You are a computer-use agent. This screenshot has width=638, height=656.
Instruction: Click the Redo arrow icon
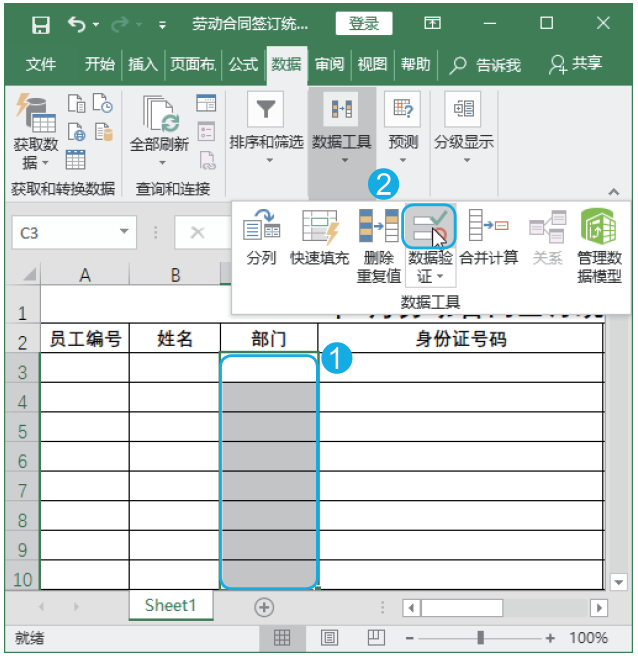120,25
